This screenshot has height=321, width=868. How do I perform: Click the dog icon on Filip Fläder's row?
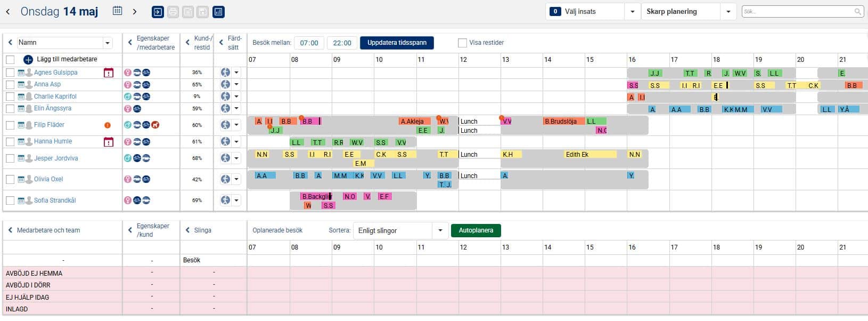point(155,125)
